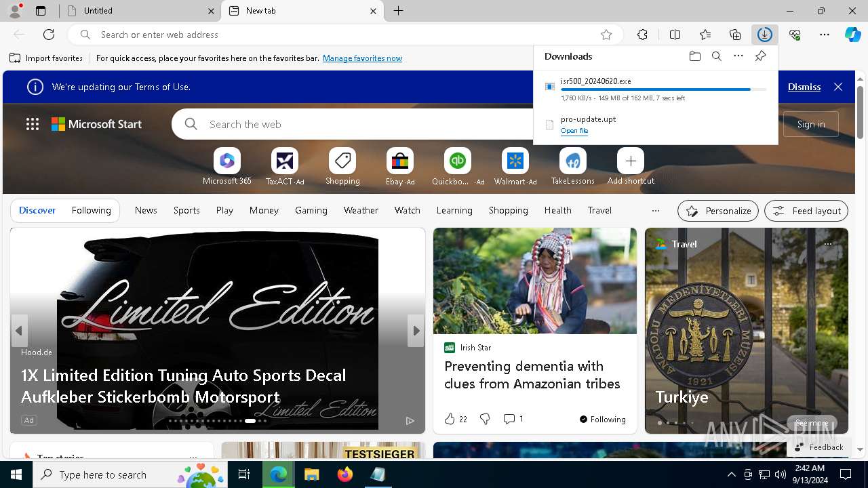The height and width of the screenshot is (488, 868).
Task: Select the Discover feed tab
Action: [37, 210]
